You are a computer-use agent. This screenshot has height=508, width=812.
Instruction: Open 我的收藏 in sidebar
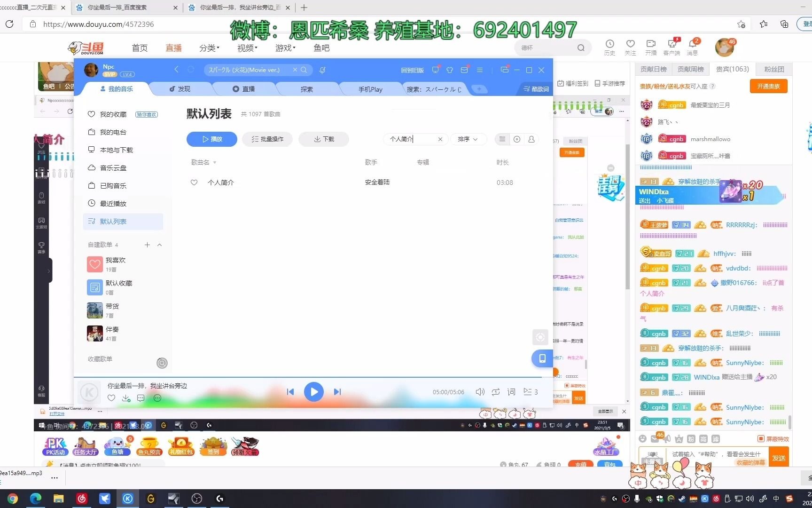113,114
